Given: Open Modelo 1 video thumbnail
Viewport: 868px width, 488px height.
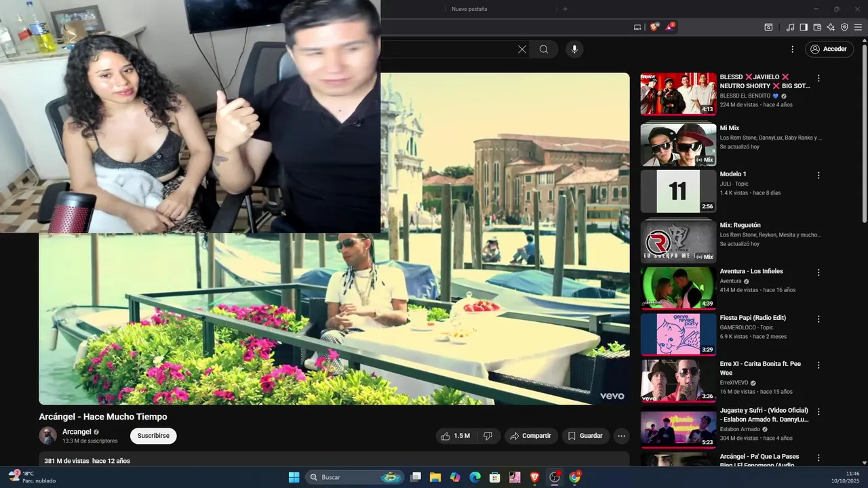Looking at the screenshot, I should point(678,191).
